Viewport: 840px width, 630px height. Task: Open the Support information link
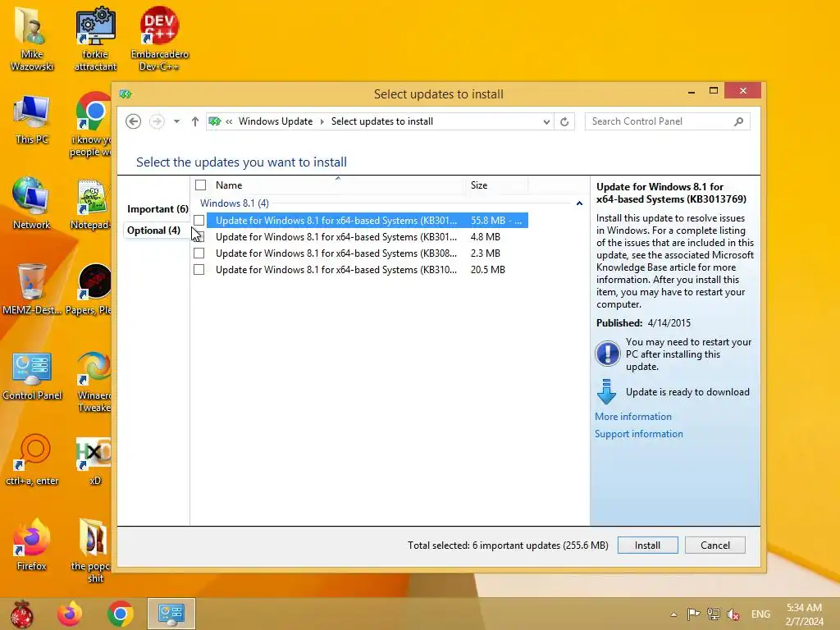click(x=638, y=434)
